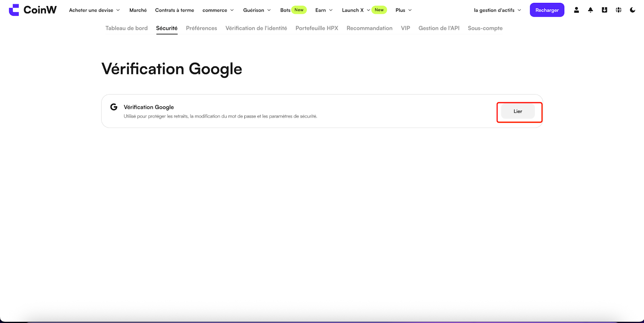Open the Gestion de l'API tab
This screenshot has height=323, width=644.
[439, 28]
